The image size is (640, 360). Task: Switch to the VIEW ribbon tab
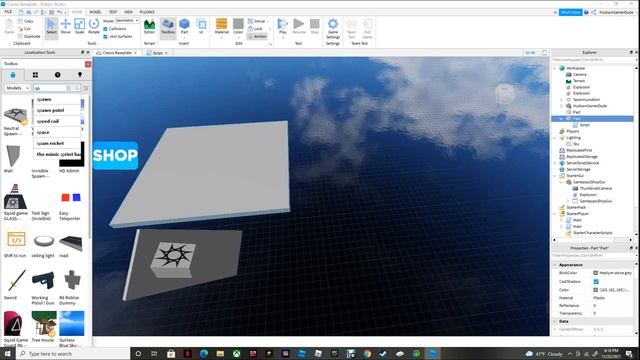coord(128,12)
